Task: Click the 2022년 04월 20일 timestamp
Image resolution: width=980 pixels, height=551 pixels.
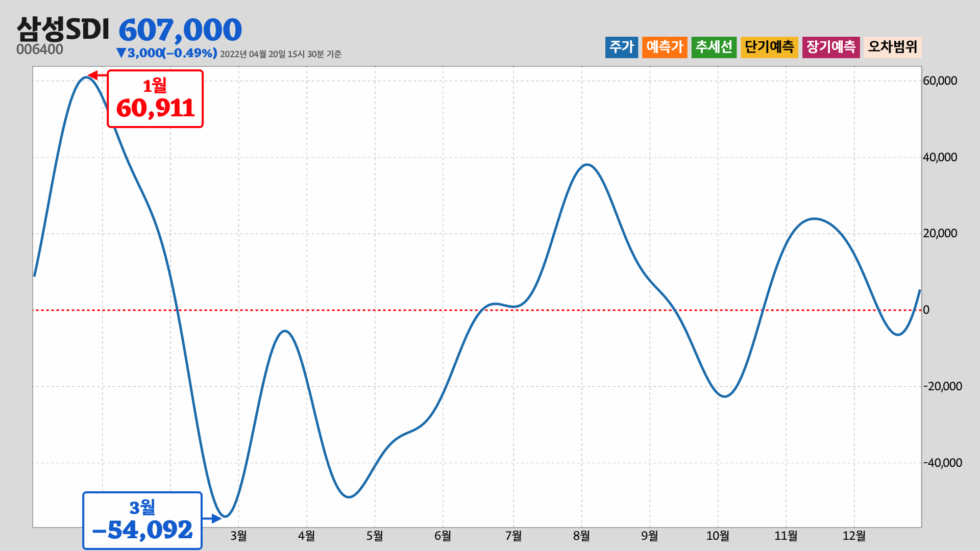Action: tap(281, 54)
